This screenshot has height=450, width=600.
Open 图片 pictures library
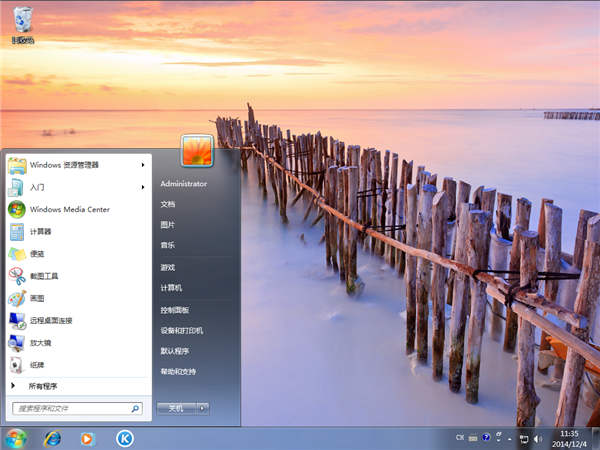tap(168, 225)
